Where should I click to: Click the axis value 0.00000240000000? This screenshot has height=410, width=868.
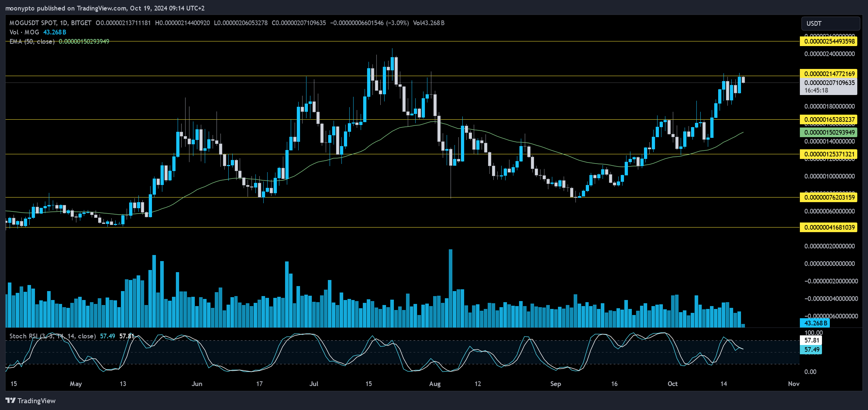pyautogui.click(x=829, y=54)
